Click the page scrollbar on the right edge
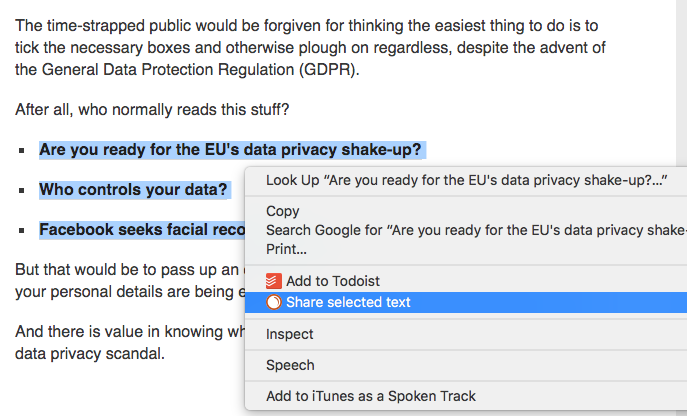Image resolution: width=687 pixels, height=416 pixels. point(682,79)
